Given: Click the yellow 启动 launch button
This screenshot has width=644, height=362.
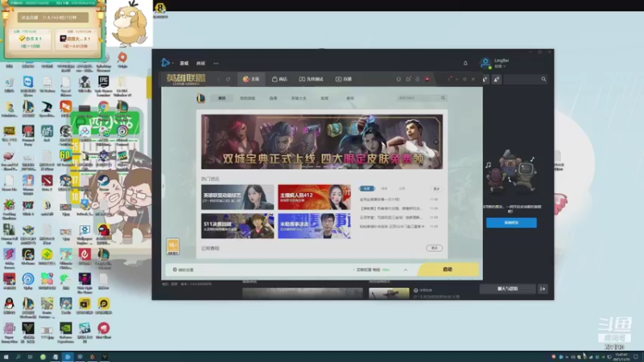Looking at the screenshot, I should pyautogui.click(x=448, y=269).
